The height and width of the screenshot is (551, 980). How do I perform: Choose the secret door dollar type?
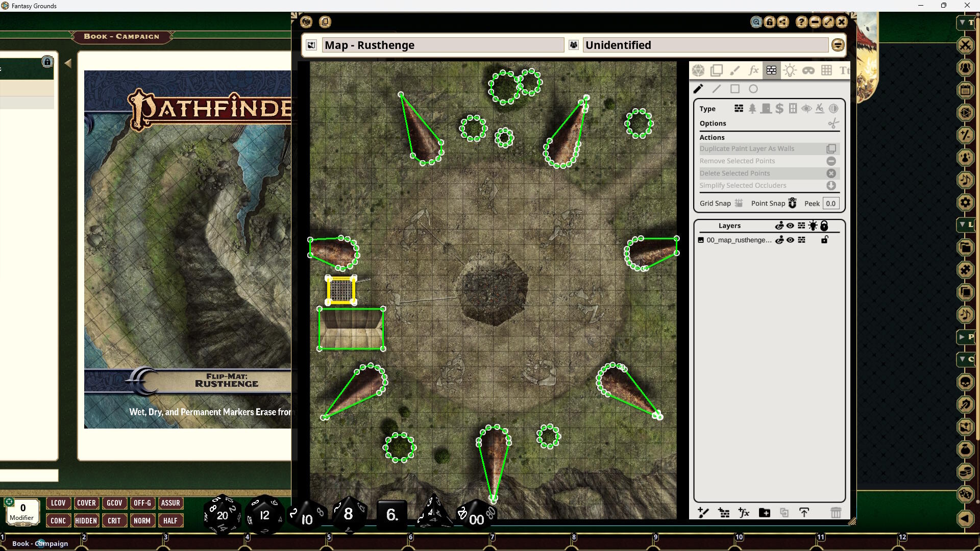[779, 108]
